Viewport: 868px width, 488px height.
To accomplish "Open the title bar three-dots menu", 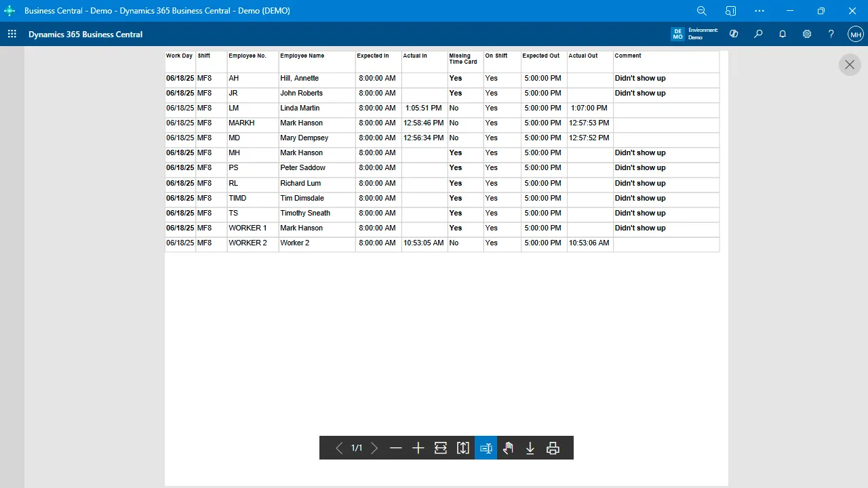I will 759,11.
